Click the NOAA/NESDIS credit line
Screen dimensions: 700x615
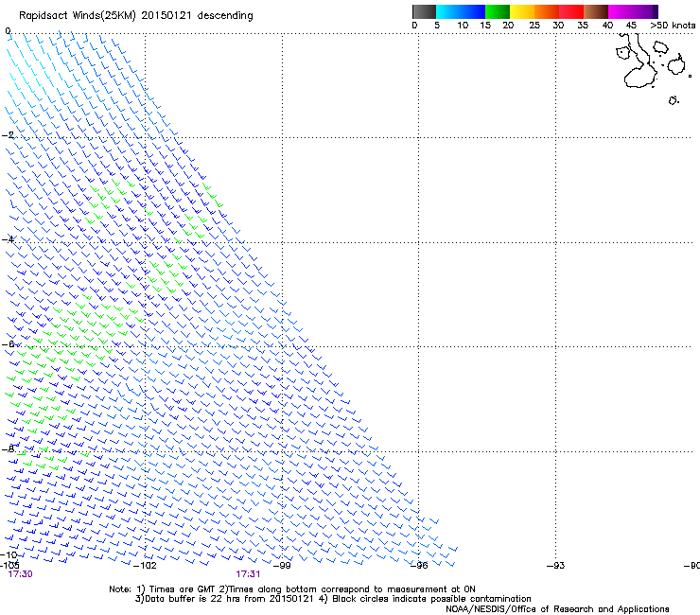[557, 608]
